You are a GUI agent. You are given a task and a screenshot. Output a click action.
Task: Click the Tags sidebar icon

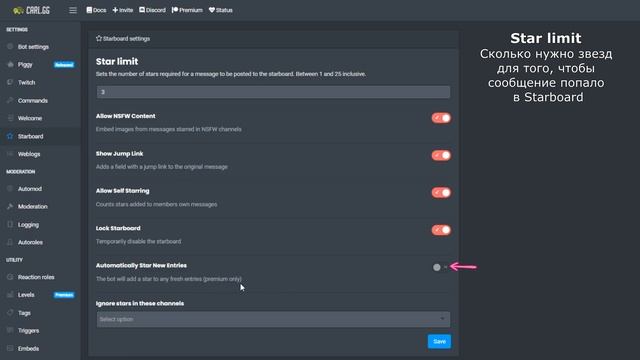tap(10, 313)
